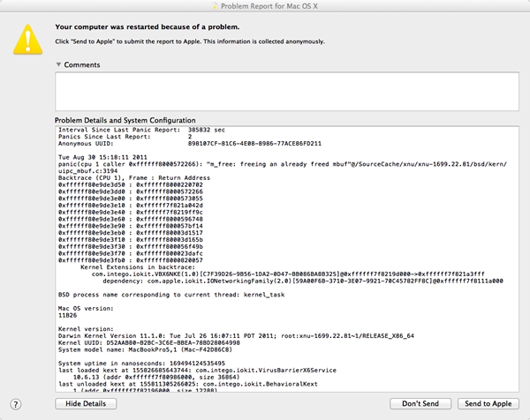530x420 pixels.
Task: Select the '10.6.13 (addr ..., size 36864)' line
Action: click(x=156, y=377)
